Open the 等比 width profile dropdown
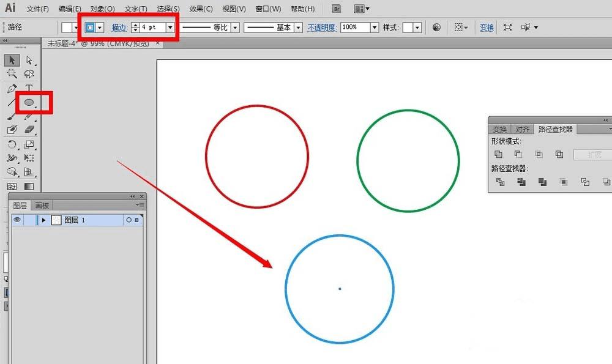 pyautogui.click(x=235, y=28)
